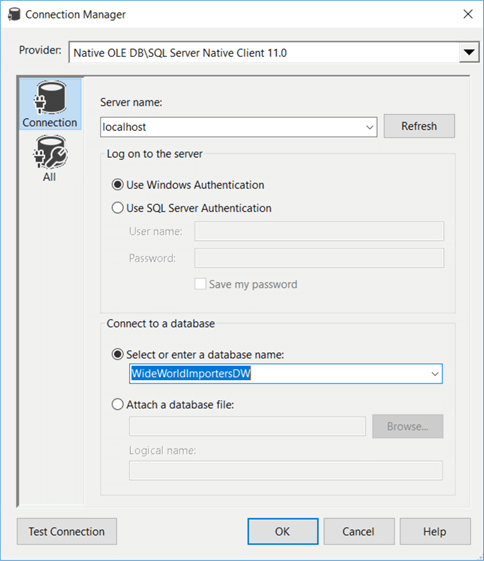Choose Select or enter a database name
Image resolution: width=484 pixels, height=561 pixels.
(x=117, y=355)
